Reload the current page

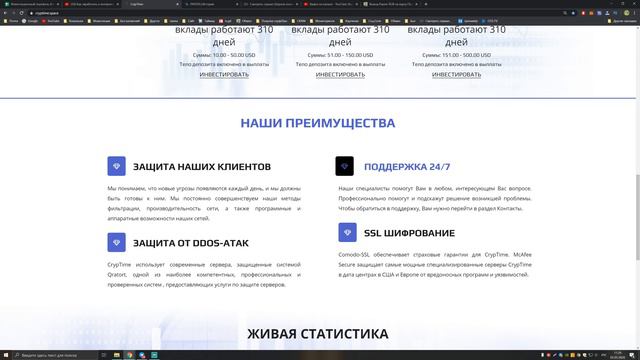pyautogui.click(x=21, y=13)
